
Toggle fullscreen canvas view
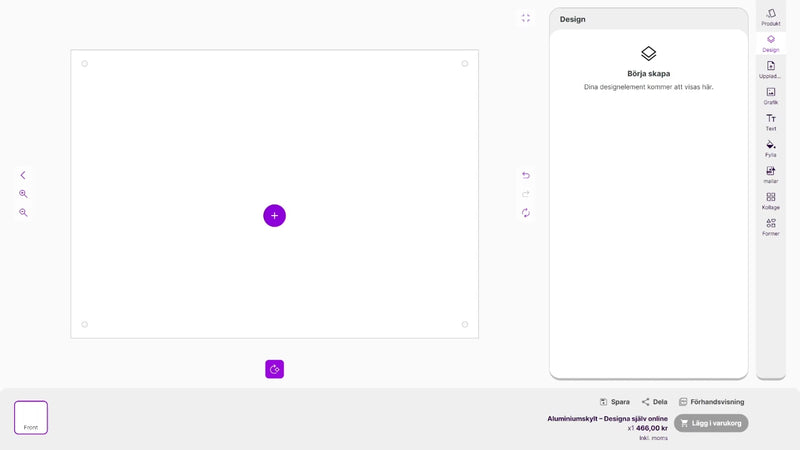tap(526, 18)
